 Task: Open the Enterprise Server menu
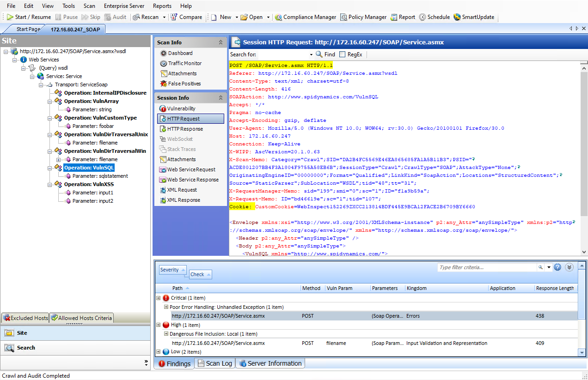[124, 6]
